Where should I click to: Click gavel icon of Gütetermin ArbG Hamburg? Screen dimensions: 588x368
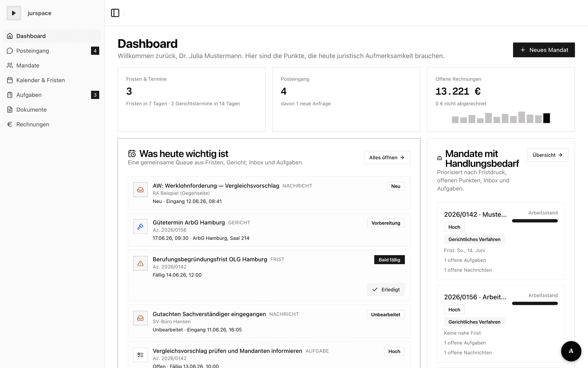point(140,227)
